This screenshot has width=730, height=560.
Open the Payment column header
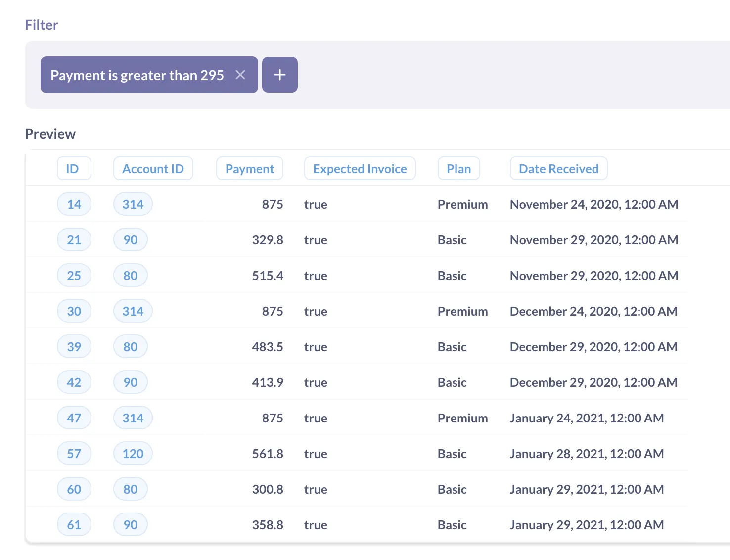point(249,169)
